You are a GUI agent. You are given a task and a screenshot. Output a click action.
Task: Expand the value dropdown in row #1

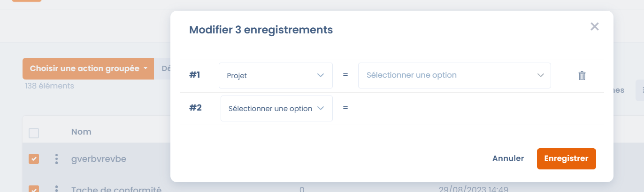[x=454, y=75]
